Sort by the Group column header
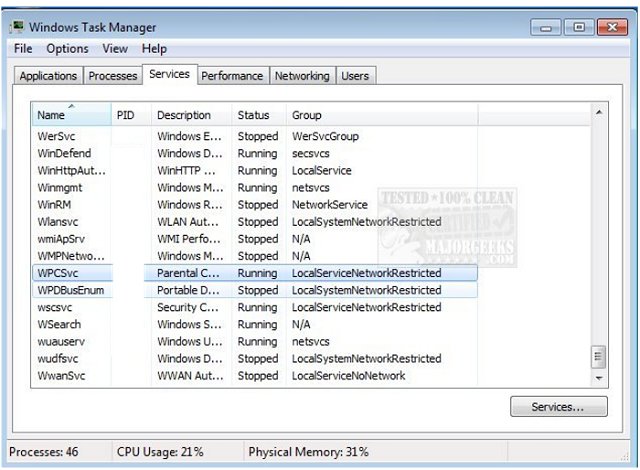This screenshot has width=640, height=470. [x=380, y=115]
